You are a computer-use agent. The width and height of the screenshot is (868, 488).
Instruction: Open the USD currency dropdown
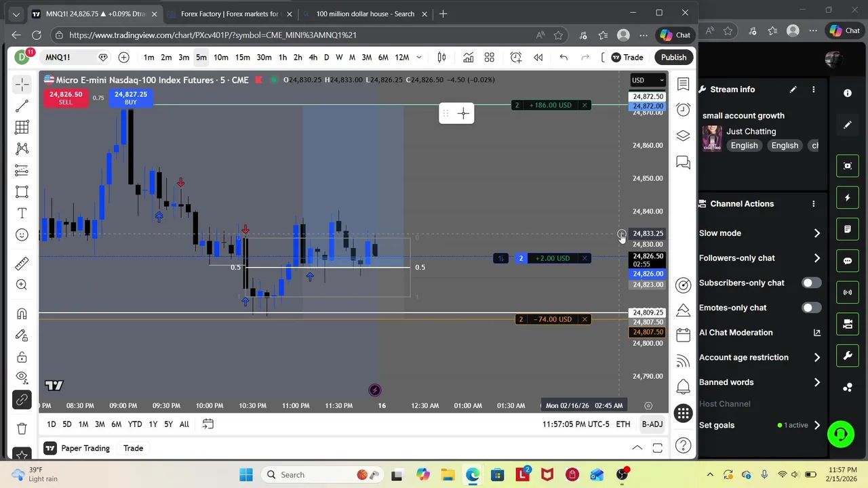(x=648, y=80)
